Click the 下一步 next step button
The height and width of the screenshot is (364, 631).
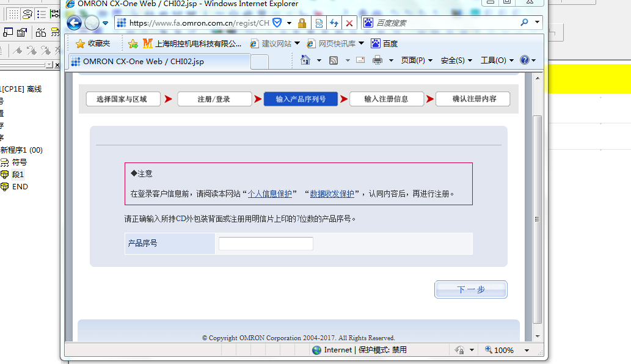click(x=470, y=289)
